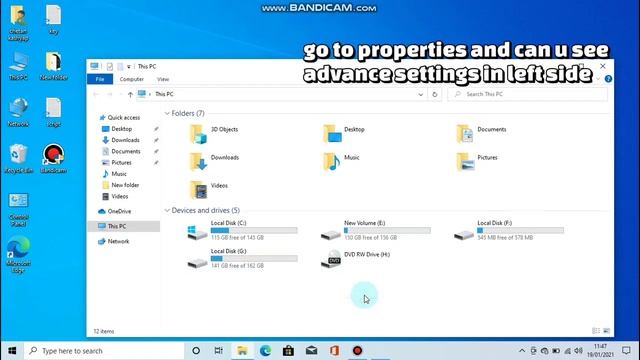Click inside the Search This PC box
The width and height of the screenshot is (640, 360).
click(x=528, y=94)
